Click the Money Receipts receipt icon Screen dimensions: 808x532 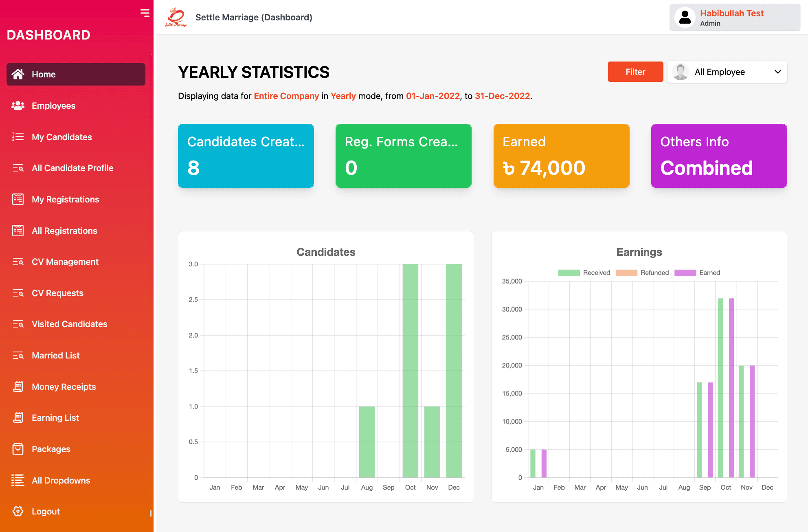[x=18, y=387]
